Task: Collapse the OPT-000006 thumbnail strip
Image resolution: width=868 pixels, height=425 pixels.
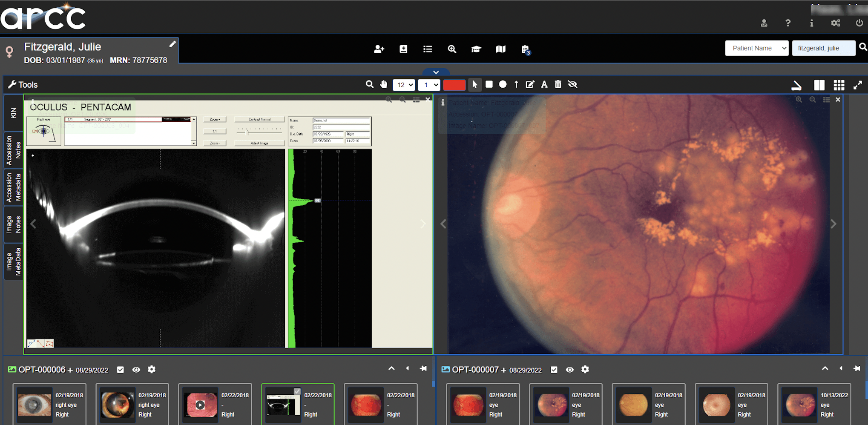Action: 391,369
